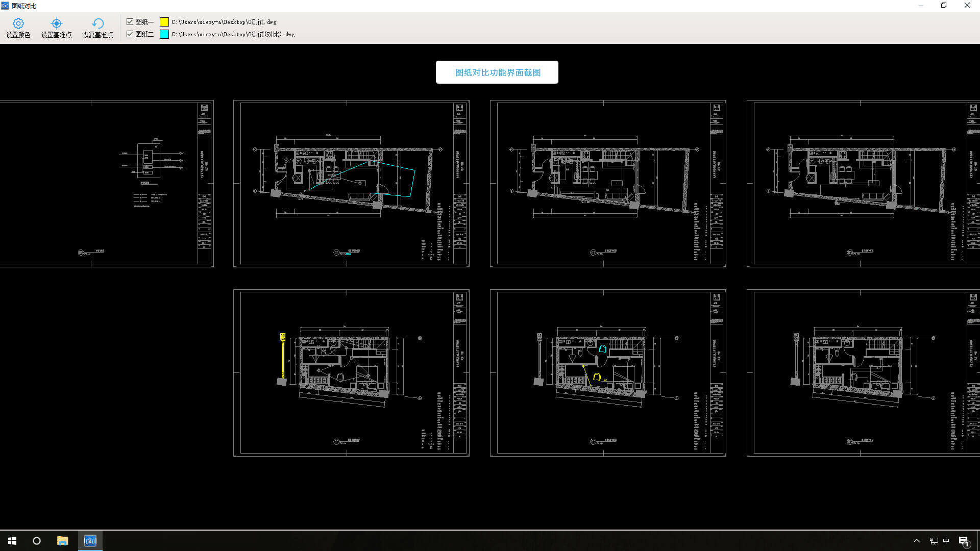Select the electrical diagram sheet at left

(x=107, y=184)
